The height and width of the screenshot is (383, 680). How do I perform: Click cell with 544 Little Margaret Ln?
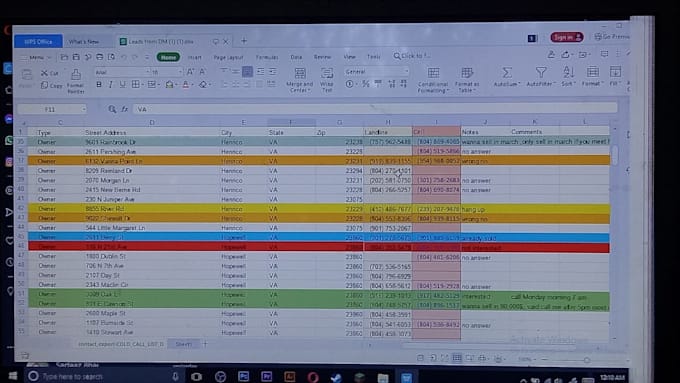pyautogui.click(x=152, y=228)
